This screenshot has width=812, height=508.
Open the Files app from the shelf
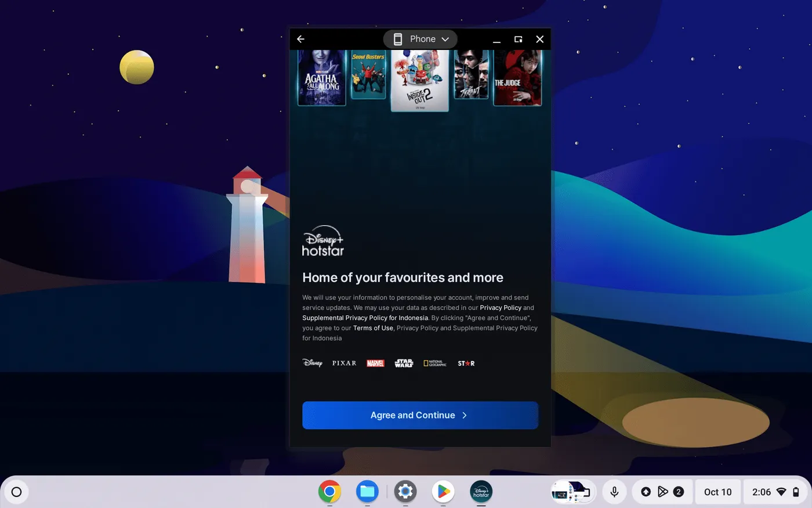tap(367, 492)
